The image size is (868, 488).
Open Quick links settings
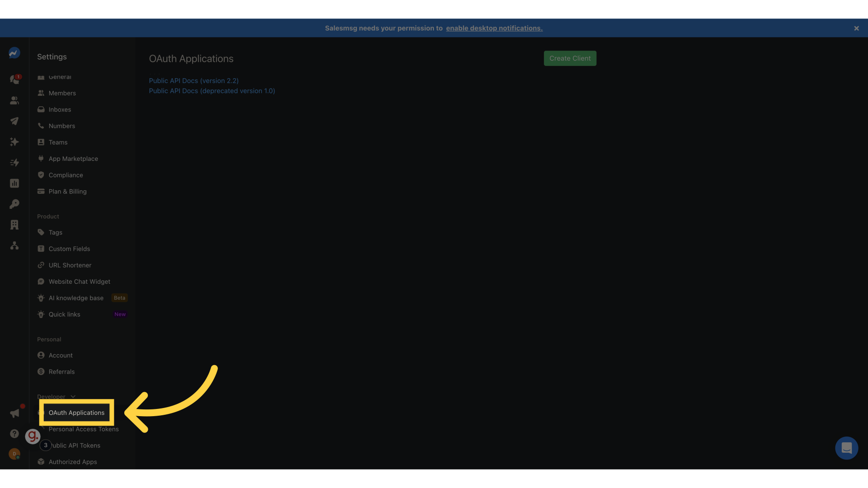(x=64, y=314)
